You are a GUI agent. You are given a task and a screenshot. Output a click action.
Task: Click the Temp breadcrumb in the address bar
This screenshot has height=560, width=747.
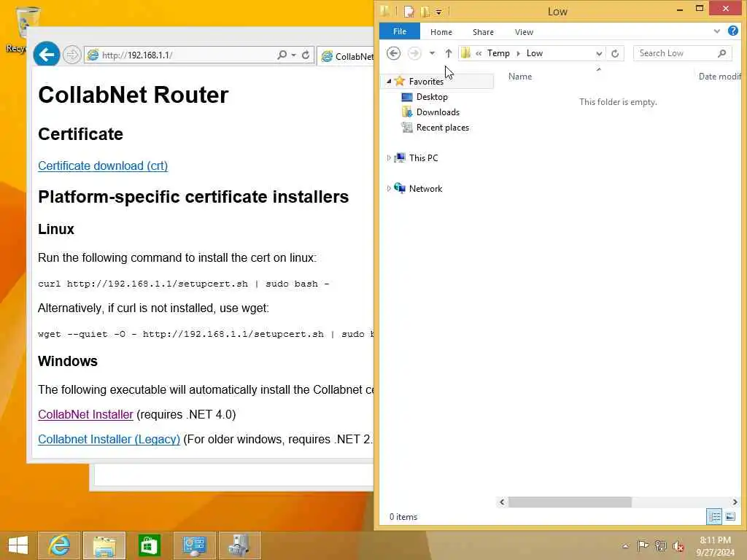[498, 52]
